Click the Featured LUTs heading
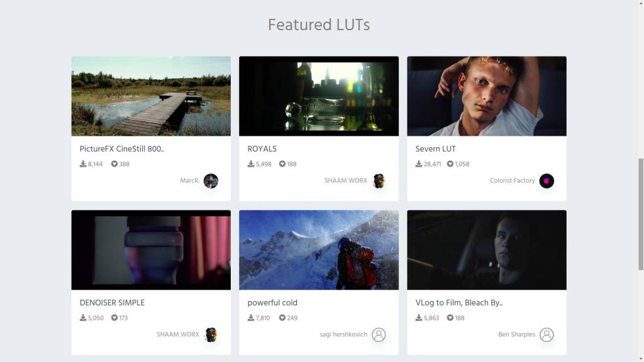Viewport: 644px width, 362px height. 319,25
